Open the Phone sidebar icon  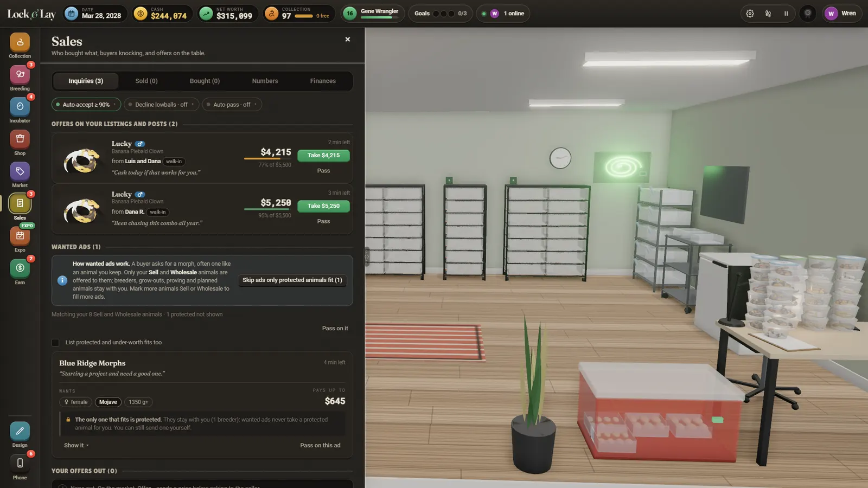click(x=20, y=464)
